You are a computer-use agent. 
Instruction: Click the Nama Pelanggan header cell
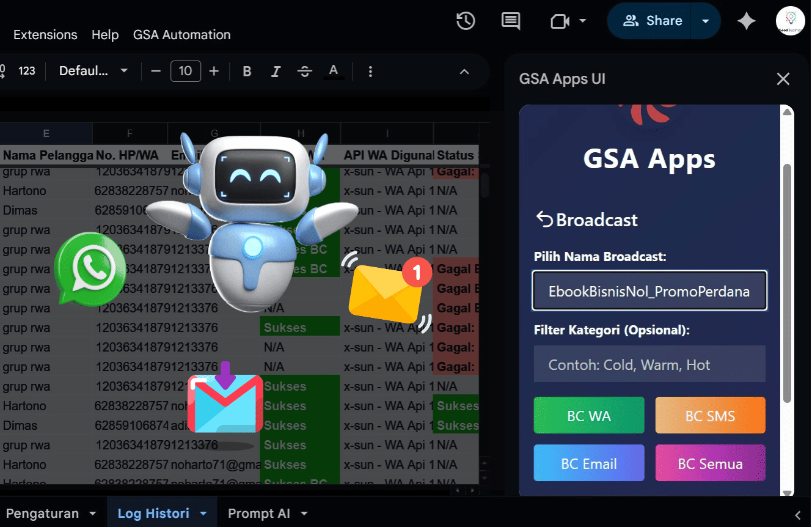[x=46, y=155]
